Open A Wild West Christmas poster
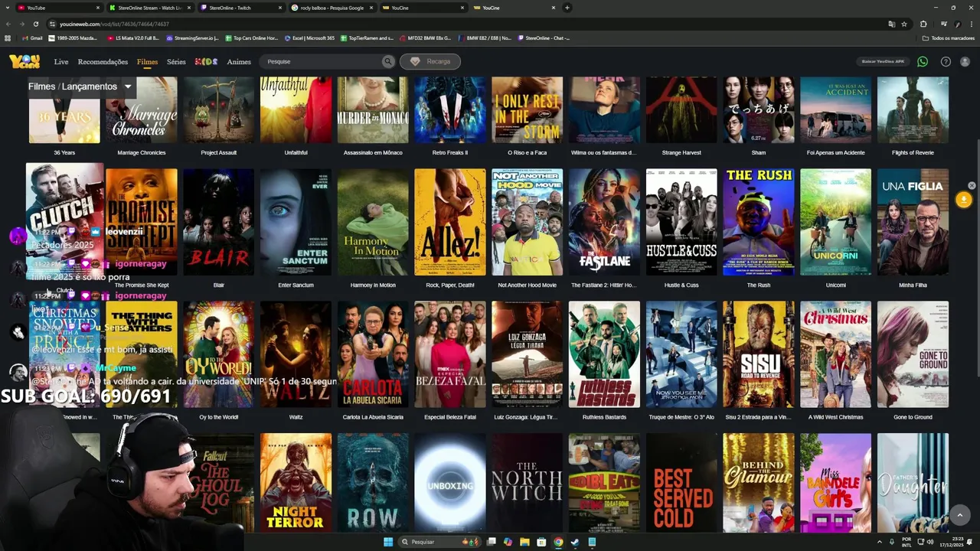Viewport: 980px width, 551px height. pyautogui.click(x=835, y=354)
